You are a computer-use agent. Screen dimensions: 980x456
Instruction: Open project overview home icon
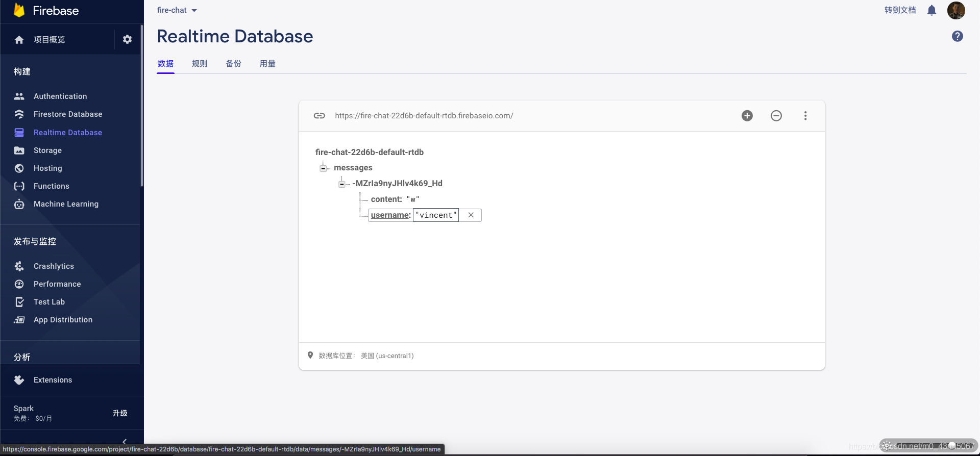pos(19,40)
